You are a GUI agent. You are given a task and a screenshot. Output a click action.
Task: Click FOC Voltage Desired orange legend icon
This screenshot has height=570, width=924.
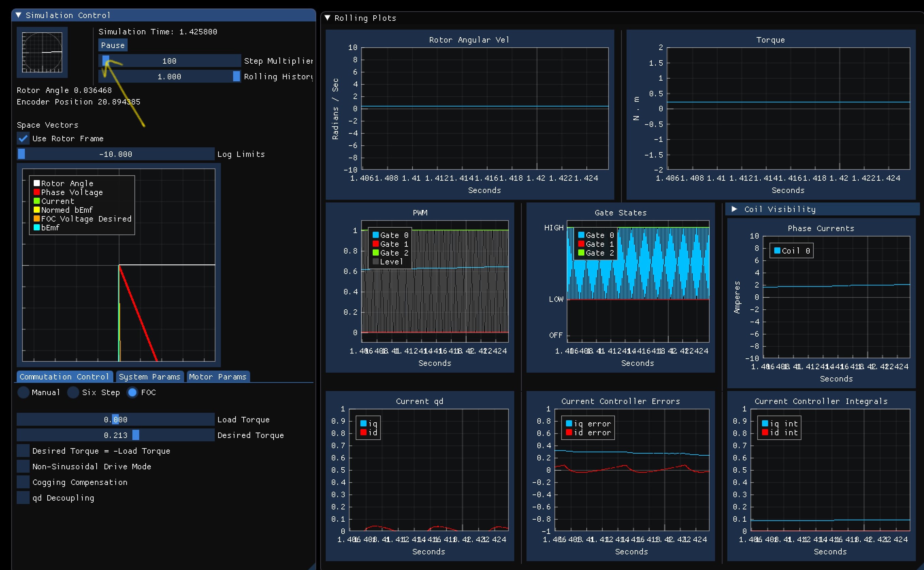coord(36,218)
